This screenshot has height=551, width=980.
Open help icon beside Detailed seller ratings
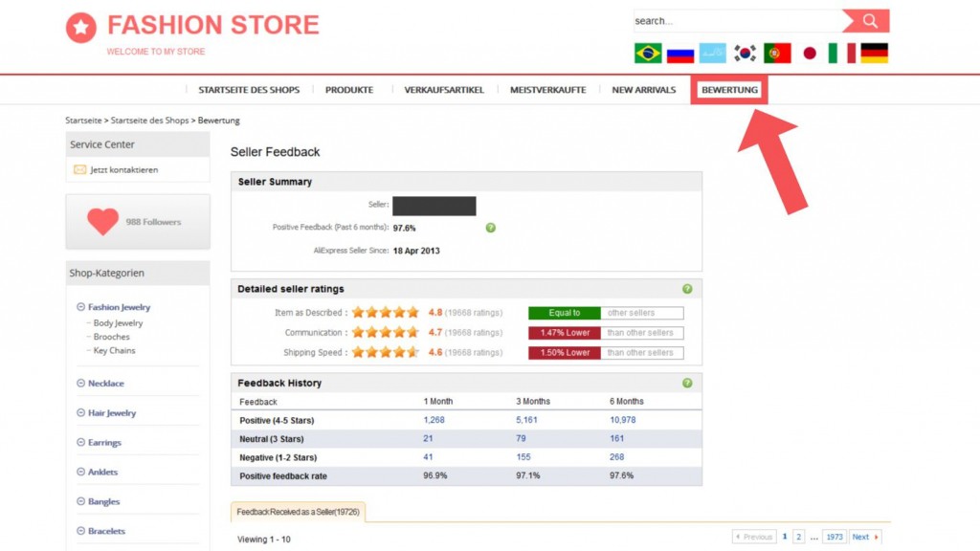687,289
